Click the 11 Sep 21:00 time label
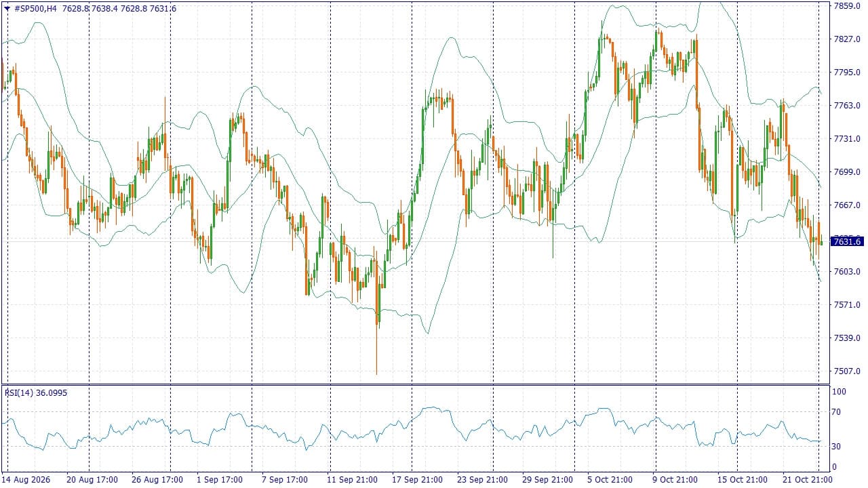Viewport: 868px width, 488px height. (353, 479)
